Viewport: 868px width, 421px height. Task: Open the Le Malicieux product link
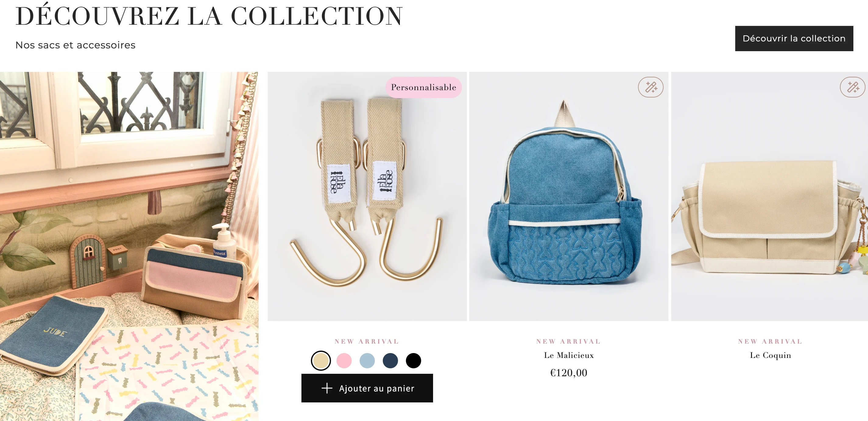[x=569, y=355]
